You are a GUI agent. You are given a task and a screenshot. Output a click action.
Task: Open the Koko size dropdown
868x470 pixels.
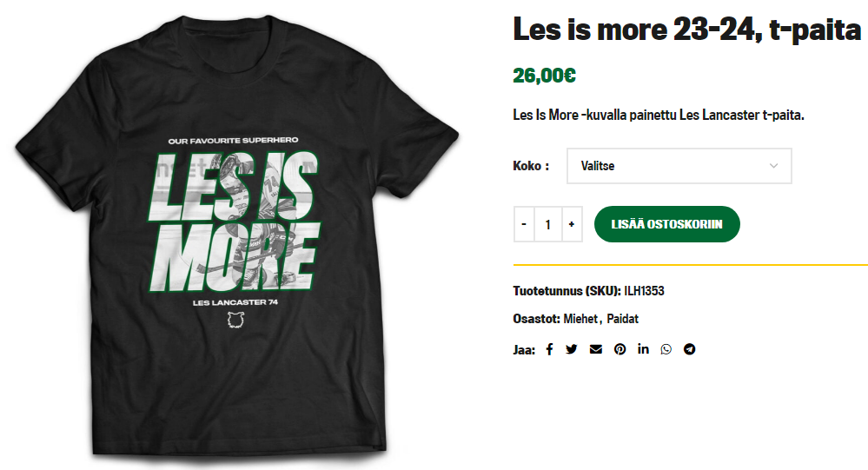tap(679, 166)
